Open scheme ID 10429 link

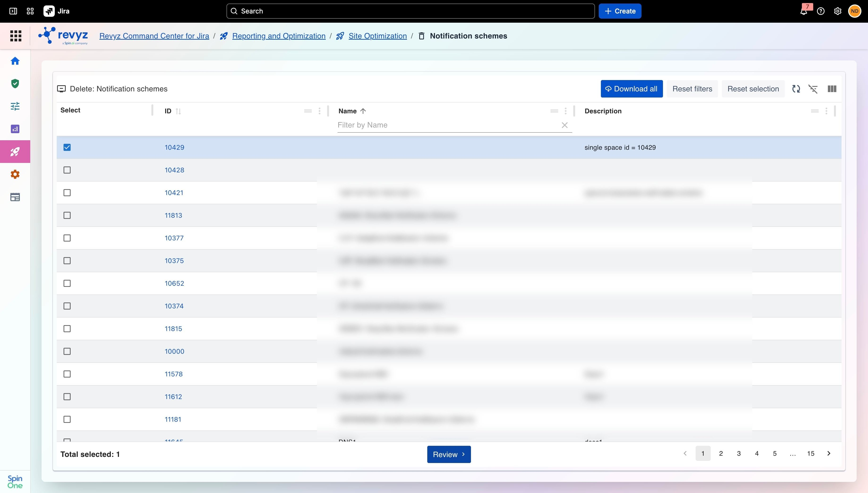(x=174, y=147)
